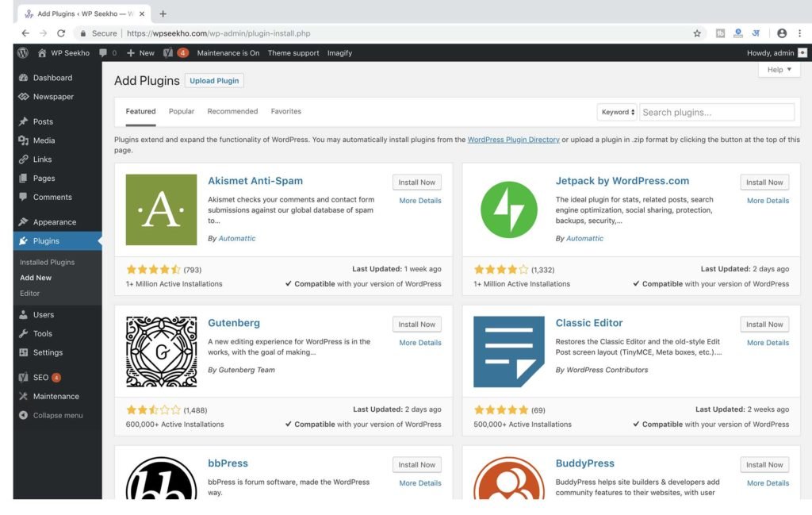Viewport: 812px width, 515px height.
Task: Click the Settings sliders icon
Action: [23, 352]
